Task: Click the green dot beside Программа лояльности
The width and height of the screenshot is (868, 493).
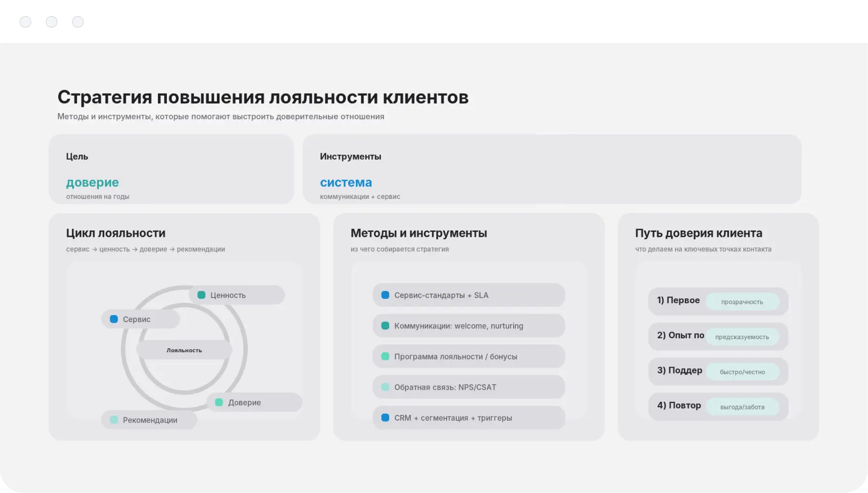Action: point(385,356)
